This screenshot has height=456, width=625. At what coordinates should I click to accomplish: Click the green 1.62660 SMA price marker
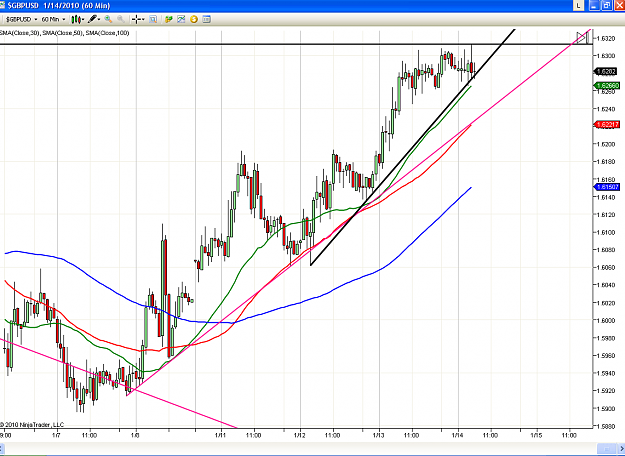click(x=607, y=86)
